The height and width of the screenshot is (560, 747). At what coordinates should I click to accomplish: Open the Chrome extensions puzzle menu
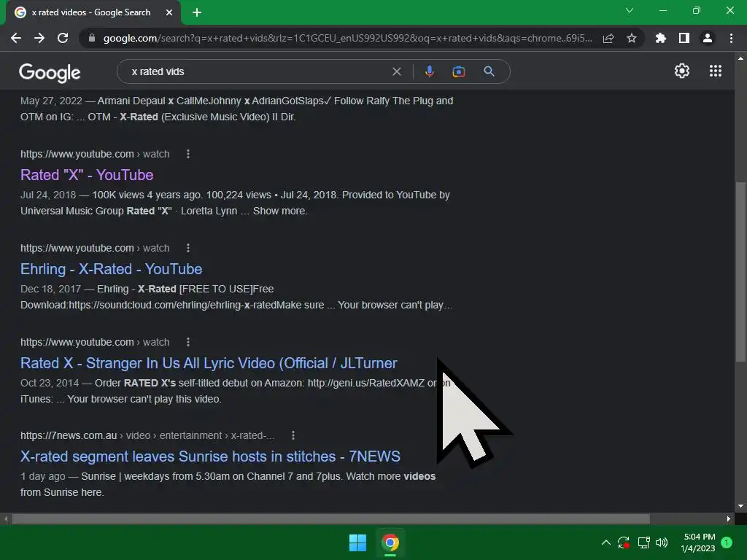coord(661,38)
